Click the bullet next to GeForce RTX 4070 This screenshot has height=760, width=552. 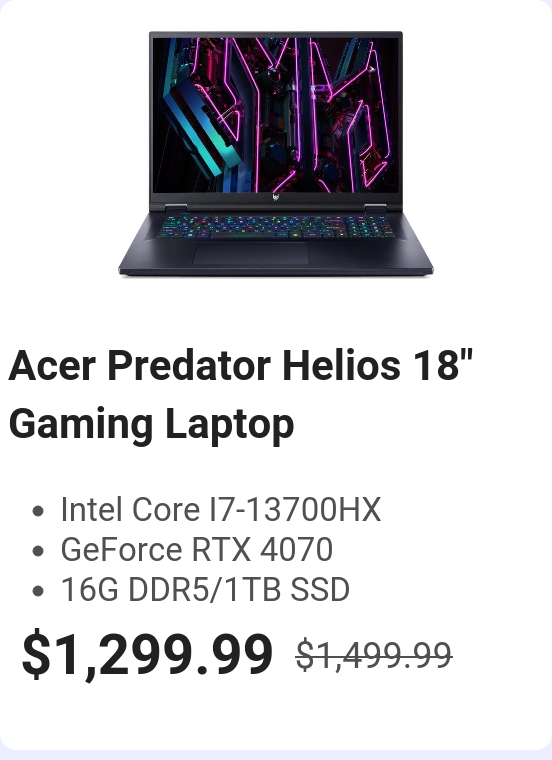point(38,551)
